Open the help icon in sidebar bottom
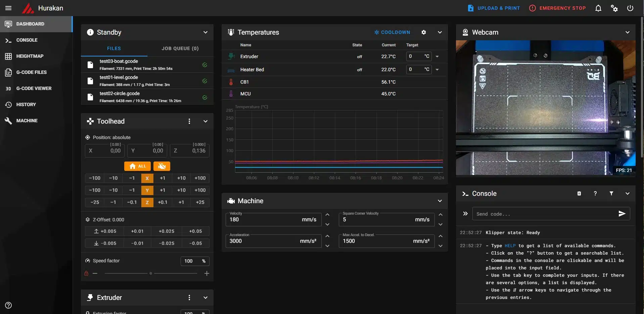The width and height of the screenshot is (644, 314). [x=8, y=305]
